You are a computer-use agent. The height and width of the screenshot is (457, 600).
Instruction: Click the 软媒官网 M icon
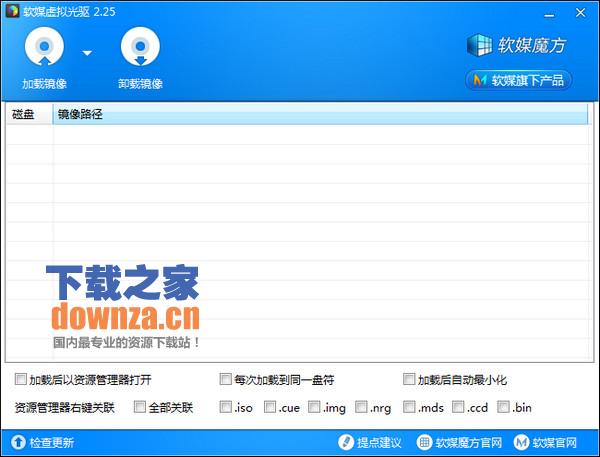pos(521,442)
